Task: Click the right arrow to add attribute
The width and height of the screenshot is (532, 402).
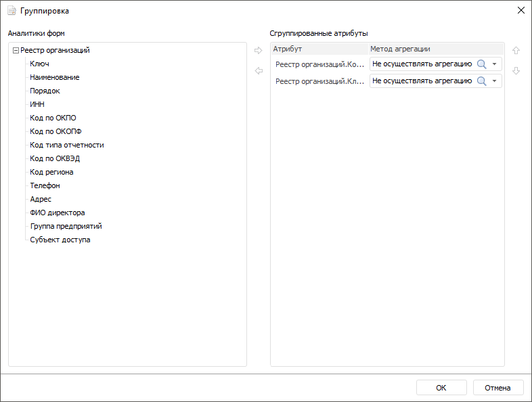Action: tap(258, 50)
